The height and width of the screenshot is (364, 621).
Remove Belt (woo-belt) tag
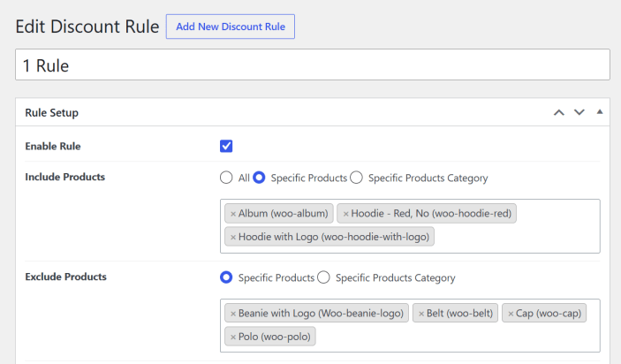pos(421,314)
